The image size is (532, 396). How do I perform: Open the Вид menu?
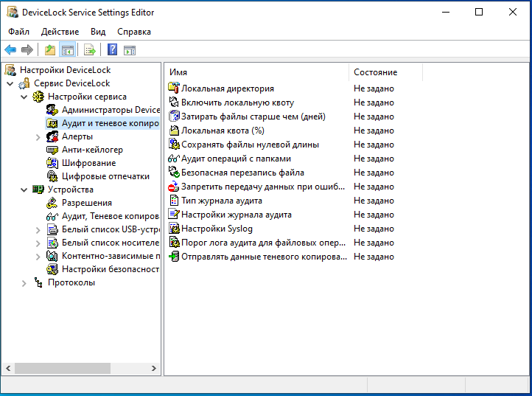[x=98, y=32]
